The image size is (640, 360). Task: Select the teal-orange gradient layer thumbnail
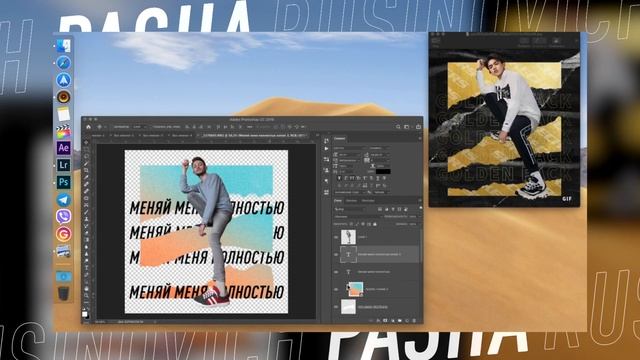pyautogui.click(x=356, y=289)
